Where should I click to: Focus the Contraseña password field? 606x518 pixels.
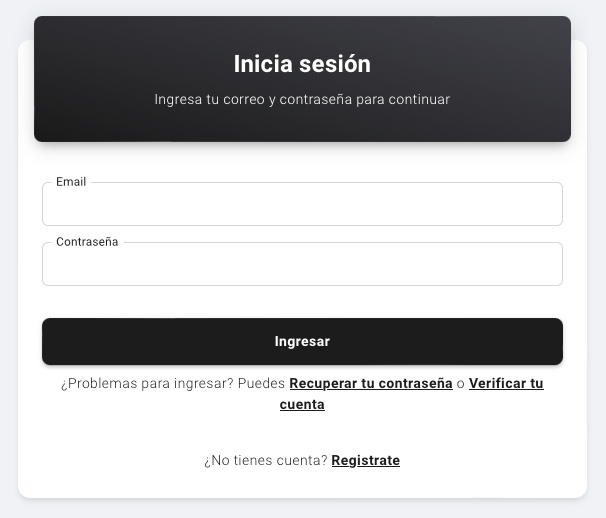click(x=302, y=265)
